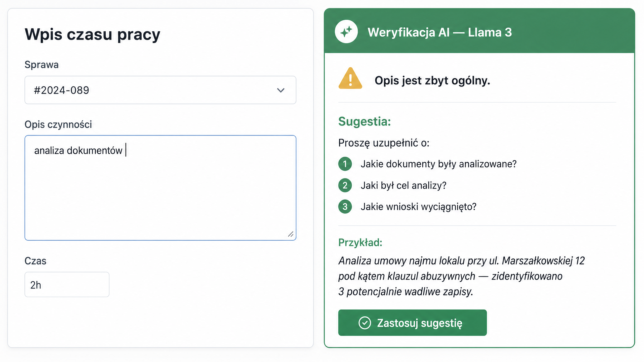The height and width of the screenshot is (362, 644).
Task: Apply suggestion with Zastosuj sugestię button
Action: tap(412, 323)
